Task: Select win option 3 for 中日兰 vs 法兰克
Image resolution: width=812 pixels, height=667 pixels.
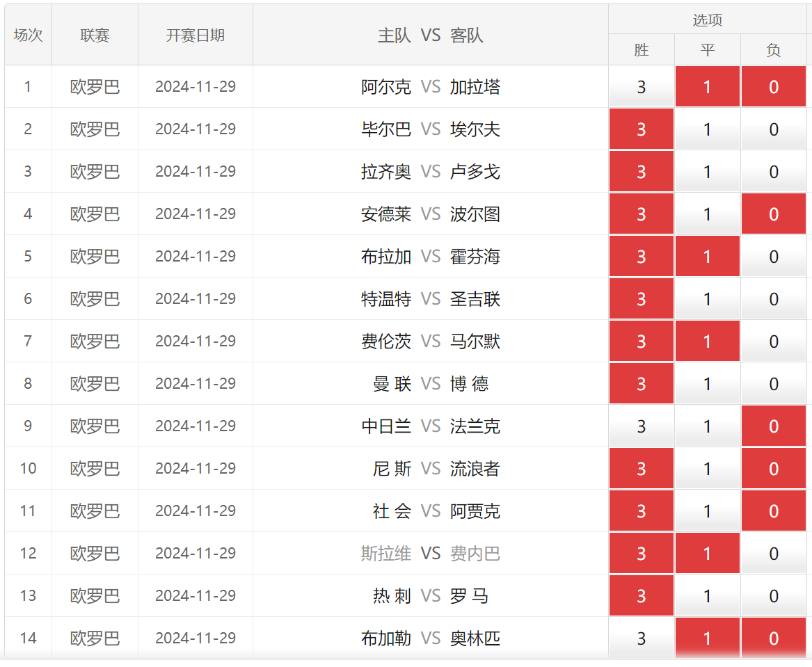Action: click(641, 426)
